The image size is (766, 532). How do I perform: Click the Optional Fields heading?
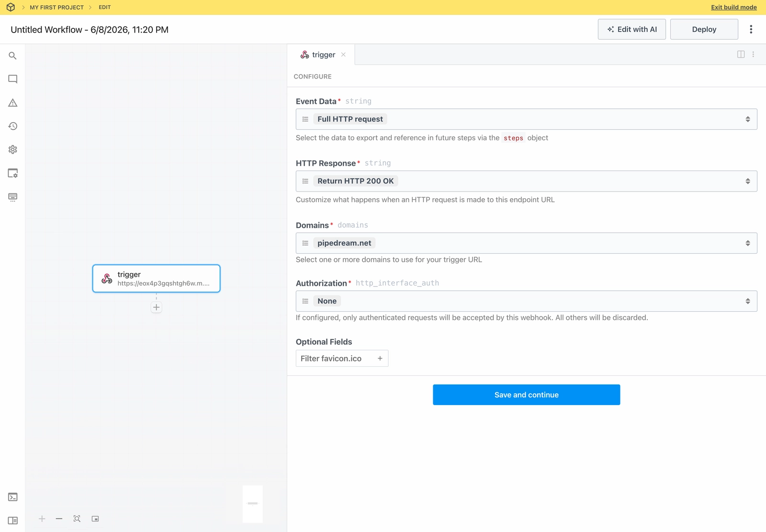click(324, 342)
